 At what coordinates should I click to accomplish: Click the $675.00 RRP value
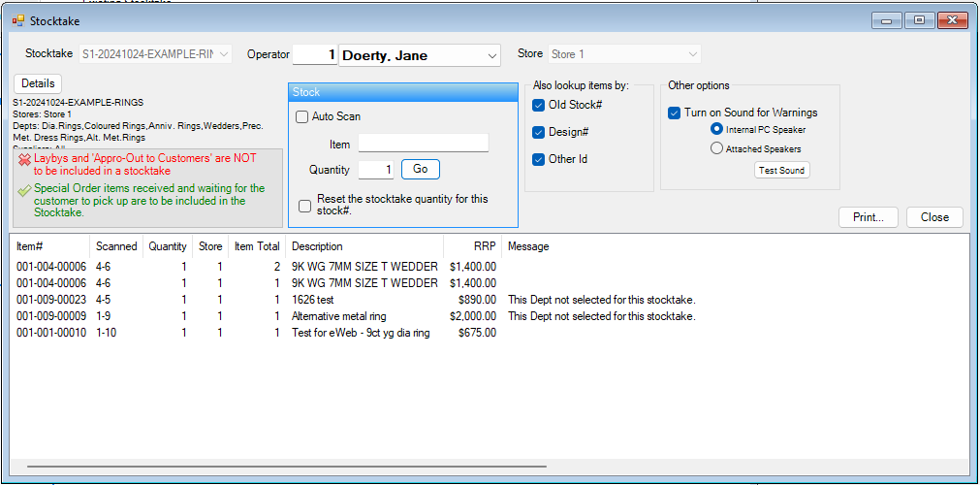coord(478,333)
